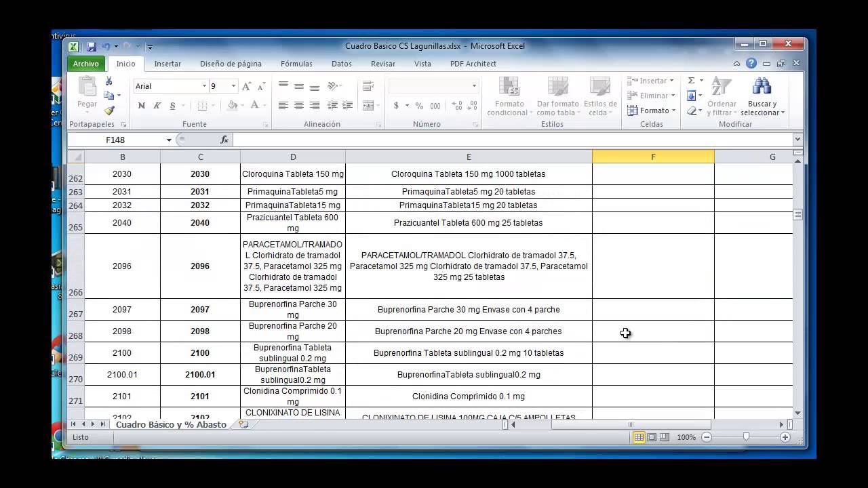The image size is (868, 488).
Task: Open the Eliminar cells dropdown
Action: pyautogui.click(x=651, y=96)
